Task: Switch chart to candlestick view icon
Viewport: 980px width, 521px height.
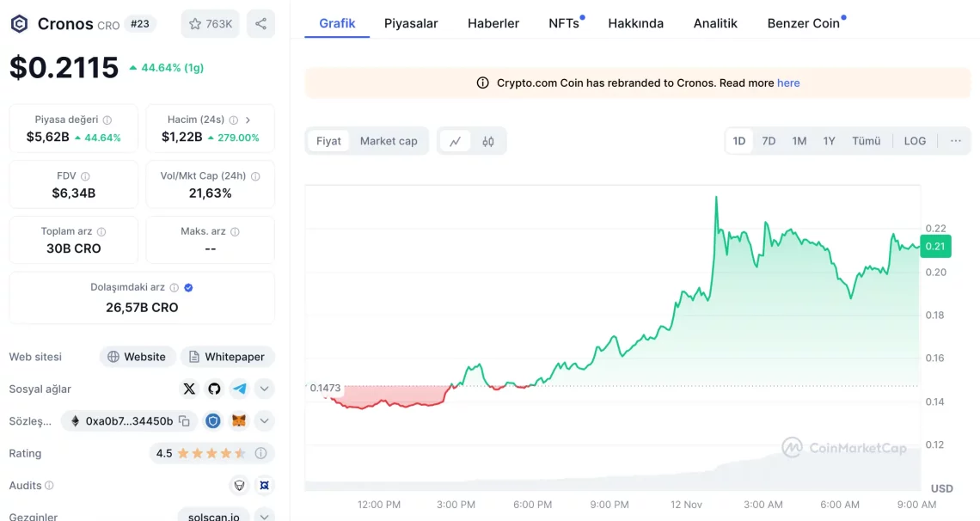Action: point(487,140)
